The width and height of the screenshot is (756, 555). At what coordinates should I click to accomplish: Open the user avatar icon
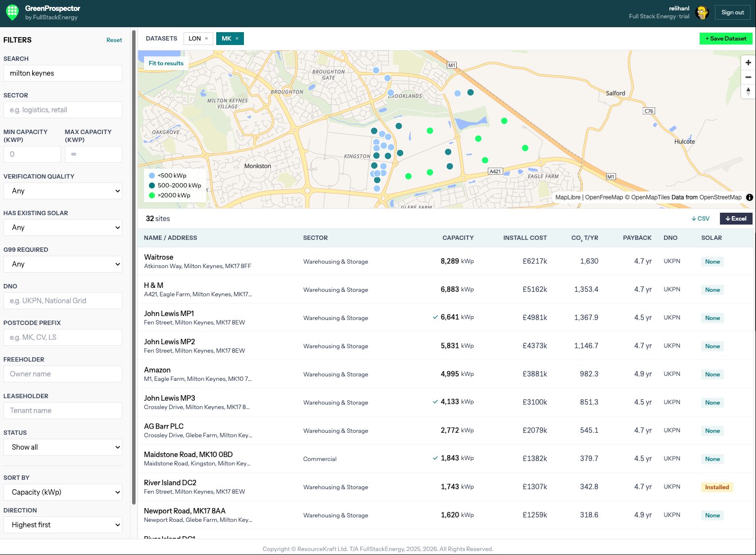[702, 13]
